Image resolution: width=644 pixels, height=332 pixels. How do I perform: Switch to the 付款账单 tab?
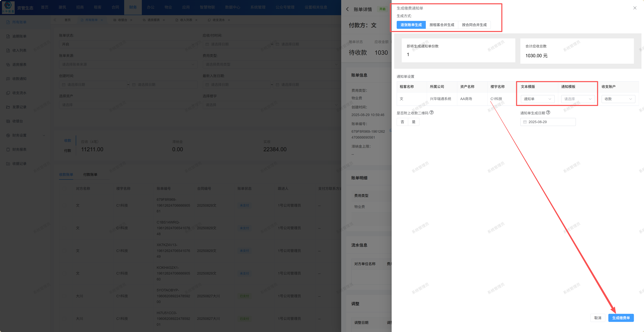point(90,175)
